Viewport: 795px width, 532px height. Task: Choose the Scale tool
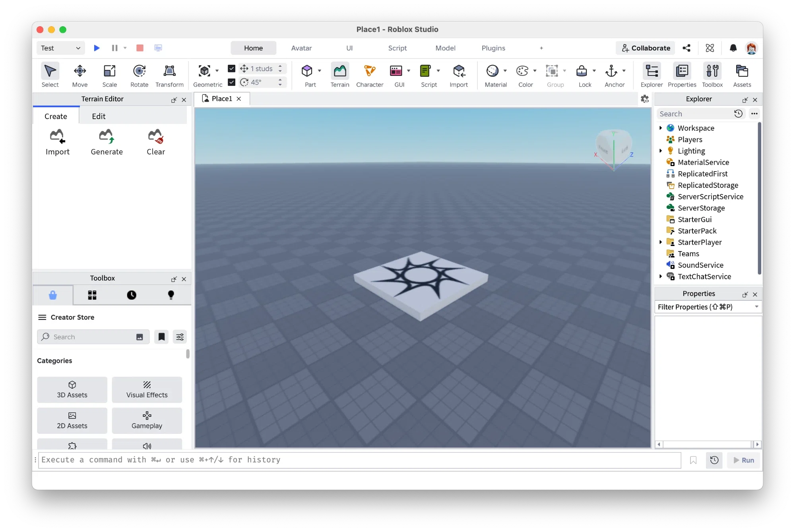(109, 75)
